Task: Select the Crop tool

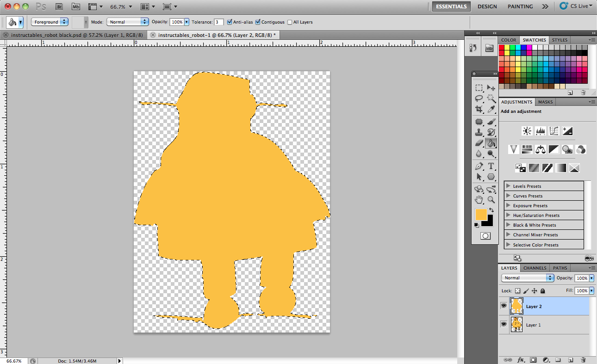Action: 479,109
